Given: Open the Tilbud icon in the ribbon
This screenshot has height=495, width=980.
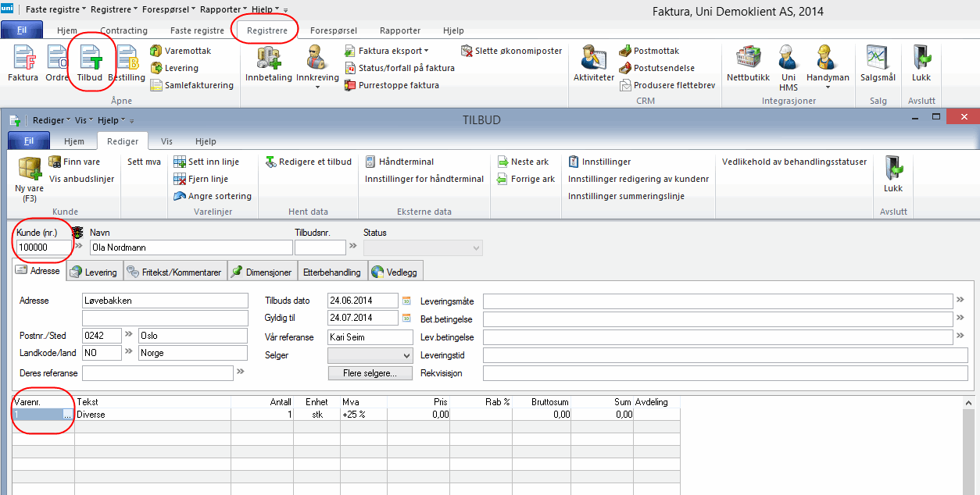Looking at the screenshot, I should 90,64.
